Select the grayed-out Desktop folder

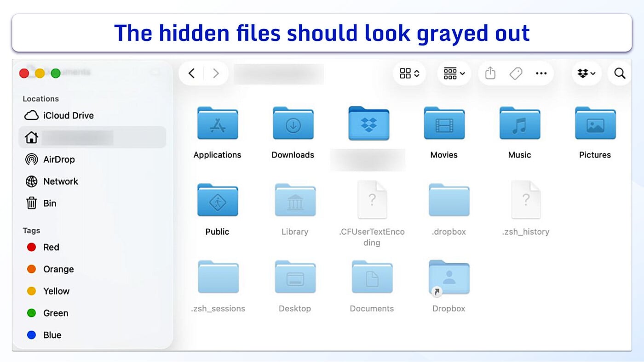[295, 277]
